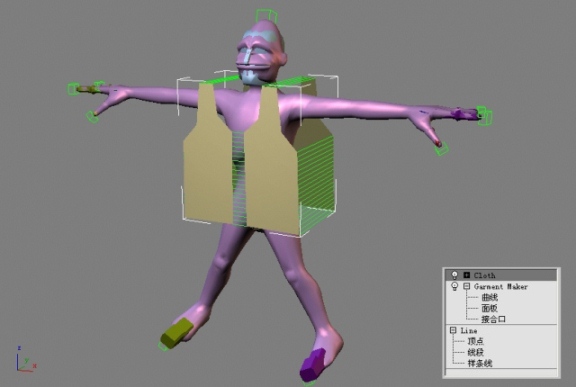Toggle the Cloth modifier lightbulb icon
Screen dimensions: 576x387
click(454, 275)
